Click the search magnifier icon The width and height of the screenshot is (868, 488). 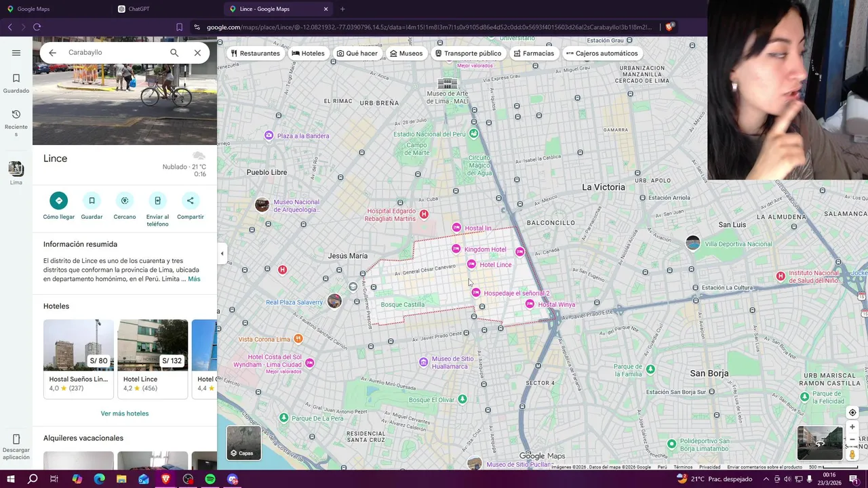(x=174, y=53)
